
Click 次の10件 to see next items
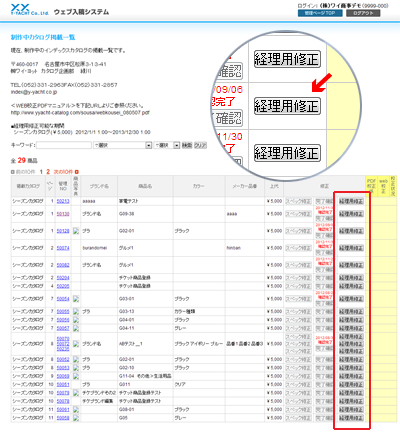click(x=63, y=172)
